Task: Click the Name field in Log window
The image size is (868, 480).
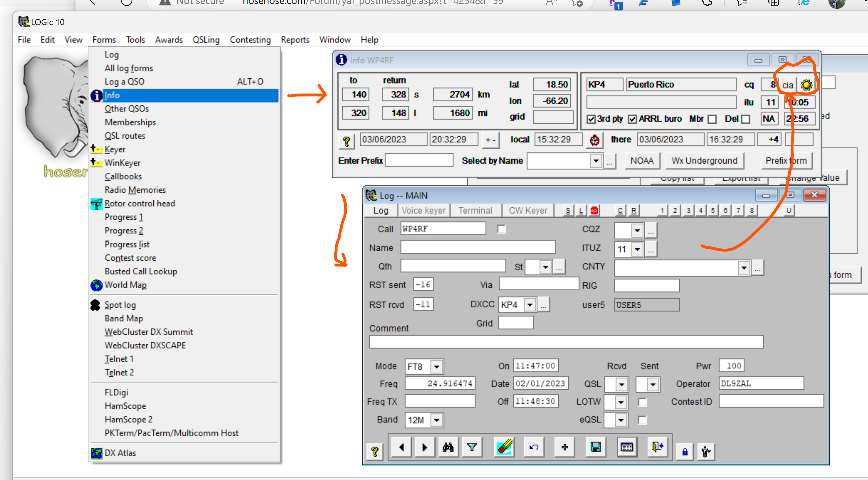Action: [478, 248]
